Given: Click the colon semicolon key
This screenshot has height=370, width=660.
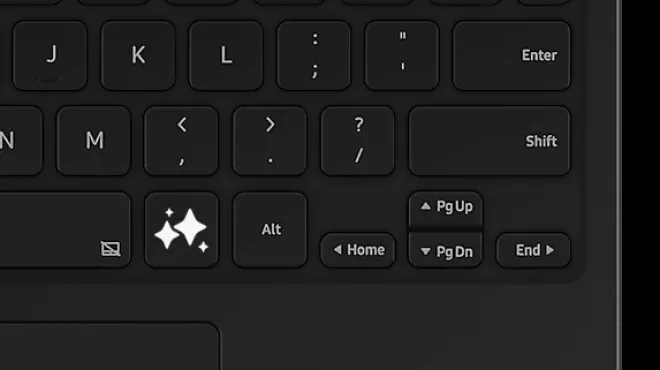Looking at the screenshot, I should (x=314, y=56).
